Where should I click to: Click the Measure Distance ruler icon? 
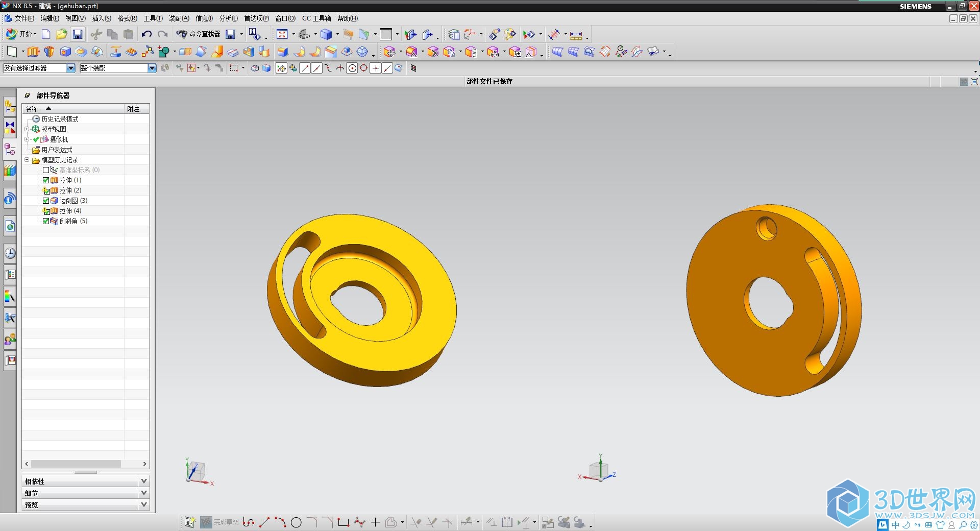(576, 35)
